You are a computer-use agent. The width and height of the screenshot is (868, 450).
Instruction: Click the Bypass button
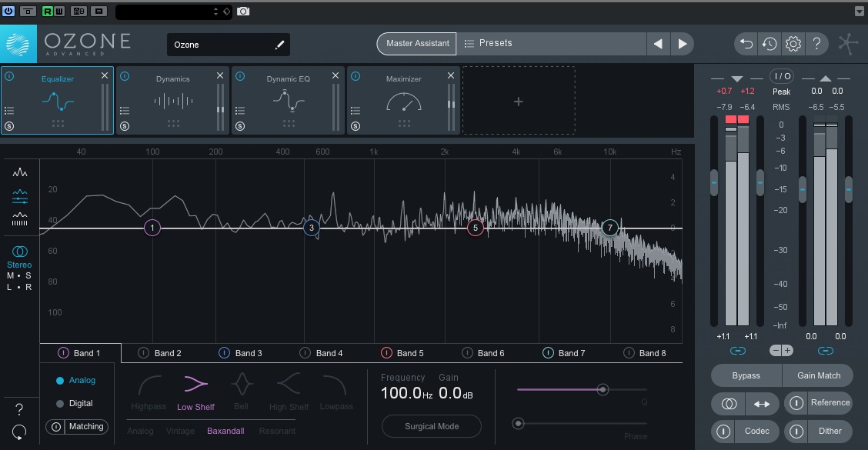pyautogui.click(x=746, y=375)
